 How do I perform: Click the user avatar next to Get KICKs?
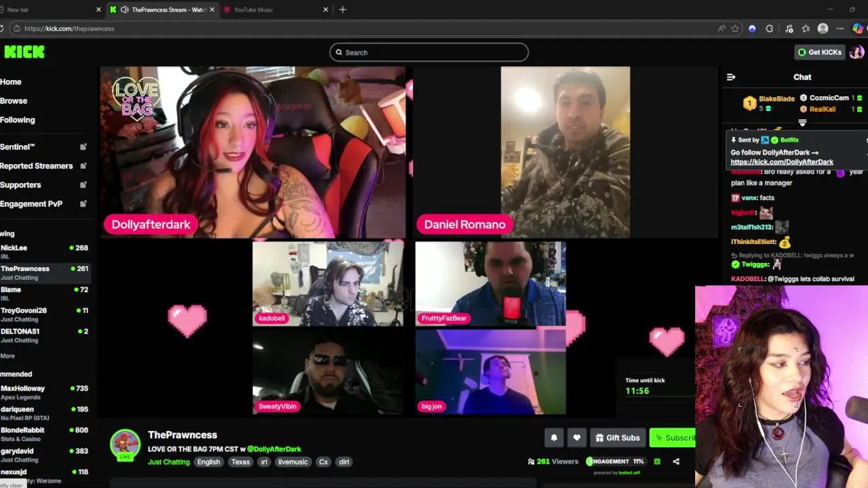[856, 52]
